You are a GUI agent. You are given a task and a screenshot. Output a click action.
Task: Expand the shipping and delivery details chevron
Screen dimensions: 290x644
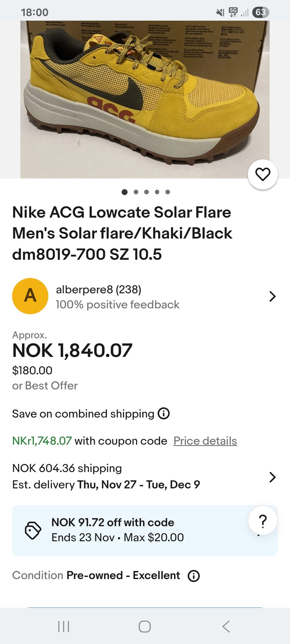272,477
